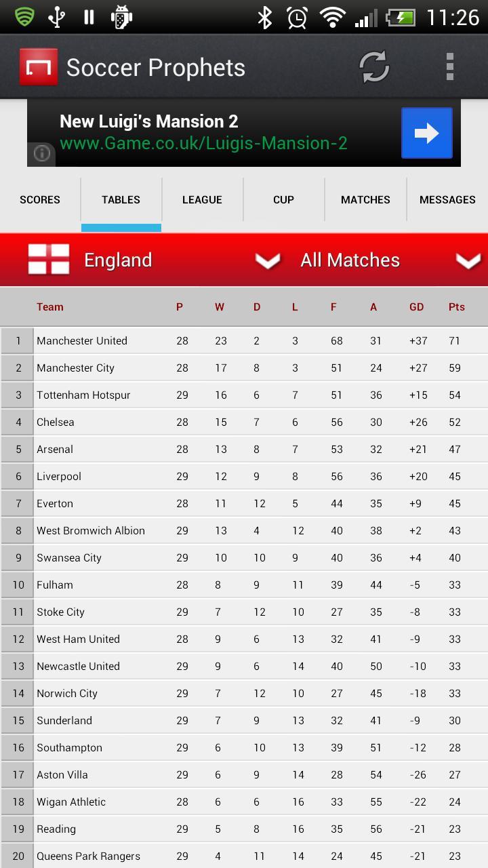Expand the All Matches filter dropdown
This screenshot has width=488, height=868.
tap(468, 260)
